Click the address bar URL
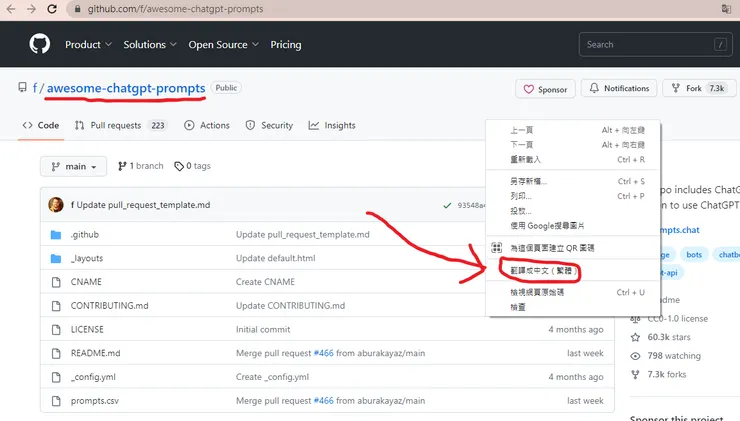 [x=175, y=9]
